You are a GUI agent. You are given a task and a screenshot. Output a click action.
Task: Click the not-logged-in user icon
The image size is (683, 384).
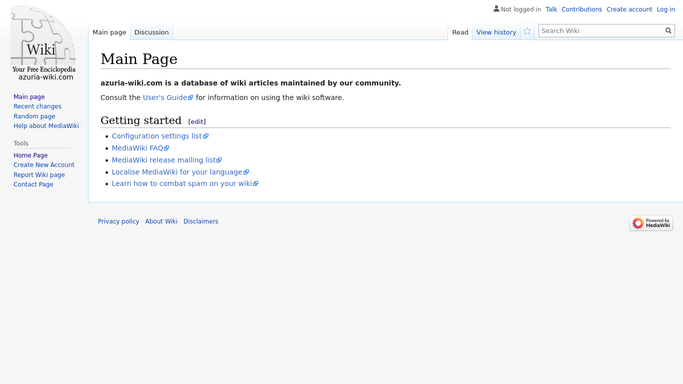[x=496, y=9]
